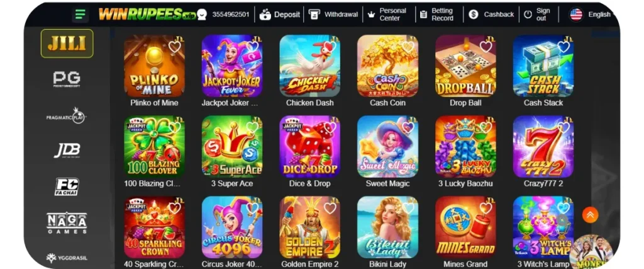Select the JILI provider logo
This screenshot has height=269, width=644.
(67, 43)
